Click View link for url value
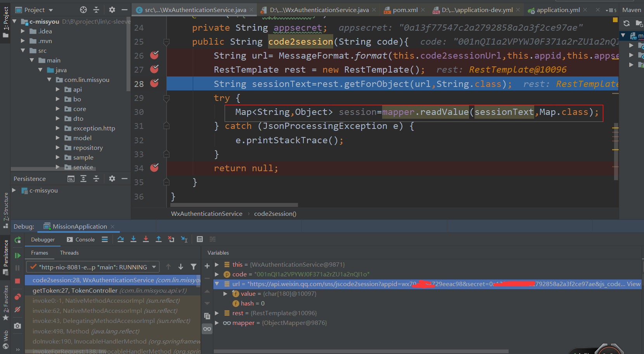 coord(634,284)
